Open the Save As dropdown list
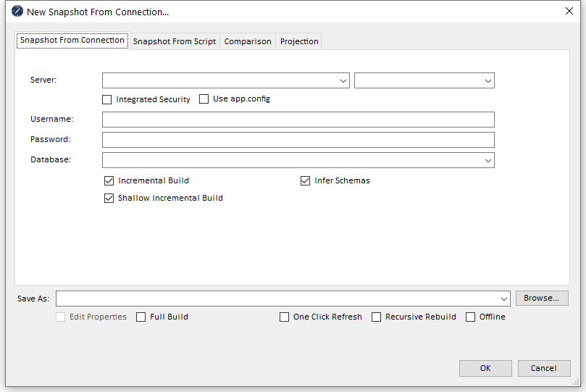Screen dimensions: 586x392 (504, 299)
